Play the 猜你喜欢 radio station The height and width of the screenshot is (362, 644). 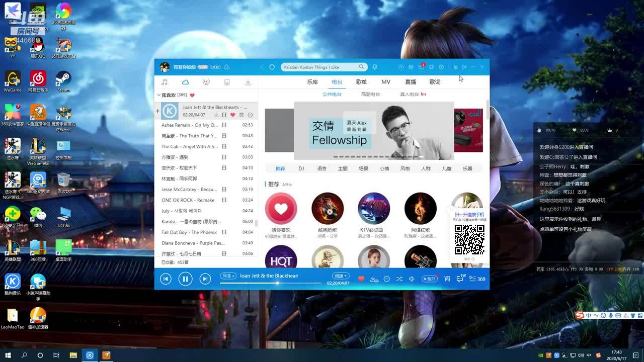[281, 208]
